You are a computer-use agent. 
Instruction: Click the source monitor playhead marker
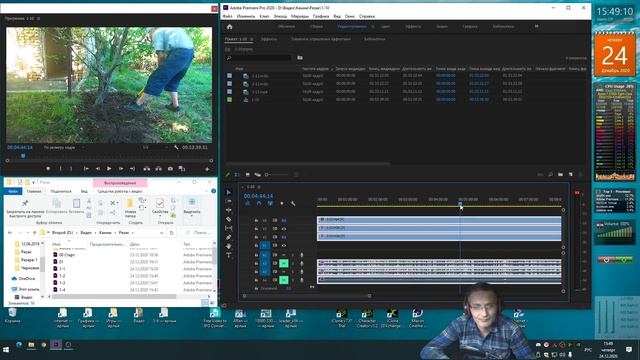click(x=23, y=156)
